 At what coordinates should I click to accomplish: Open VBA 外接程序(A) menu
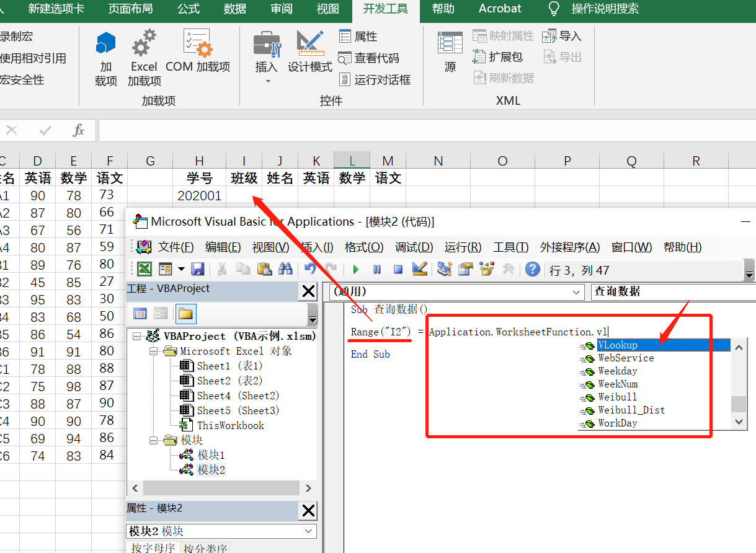pyautogui.click(x=569, y=247)
